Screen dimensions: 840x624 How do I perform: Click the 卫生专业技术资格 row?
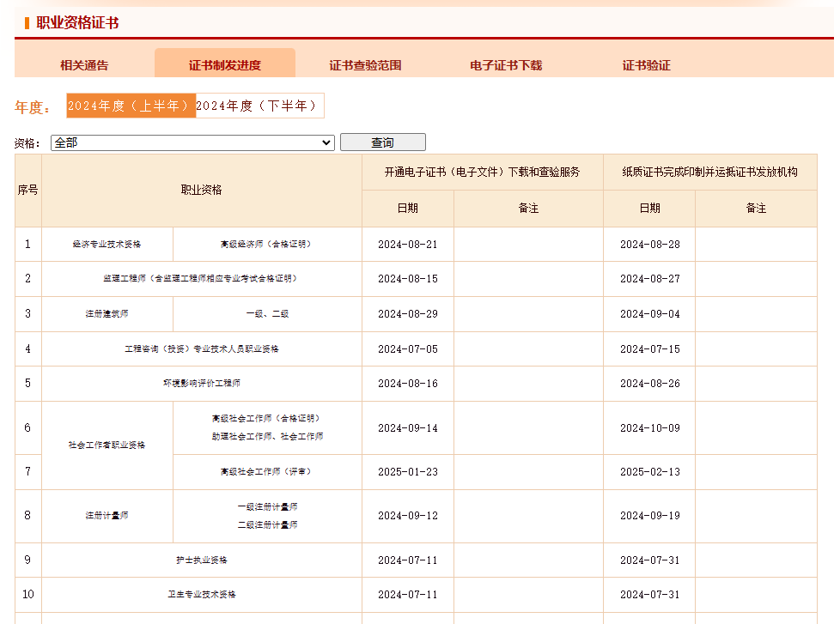pyautogui.click(x=201, y=594)
